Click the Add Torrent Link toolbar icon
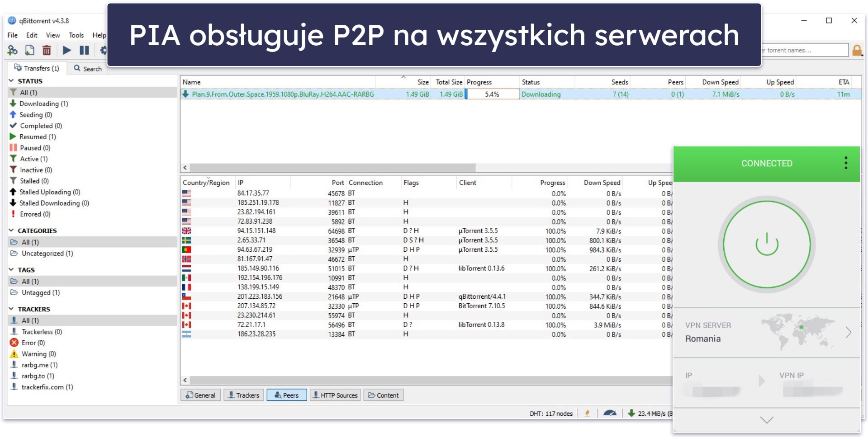Viewport: 868px width, 437px height. pyautogui.click(x=13, y=50)
